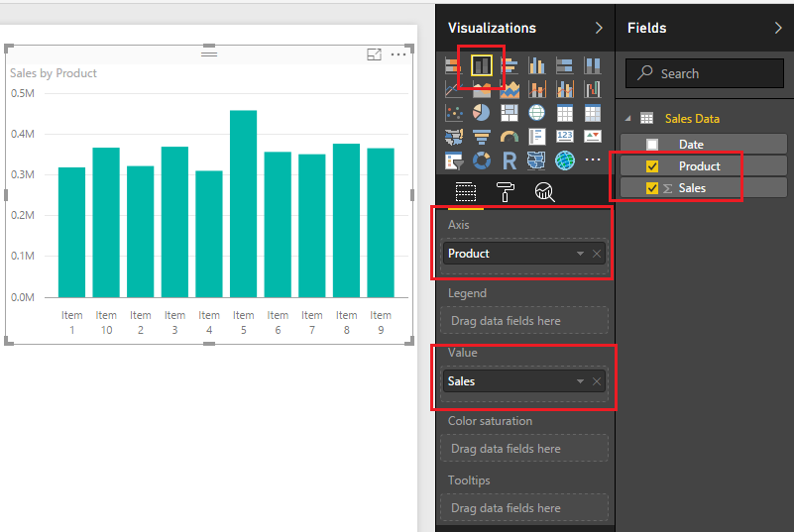
Task: Open the chart's More options ellipsis
Action: click(x=398, y=54)
